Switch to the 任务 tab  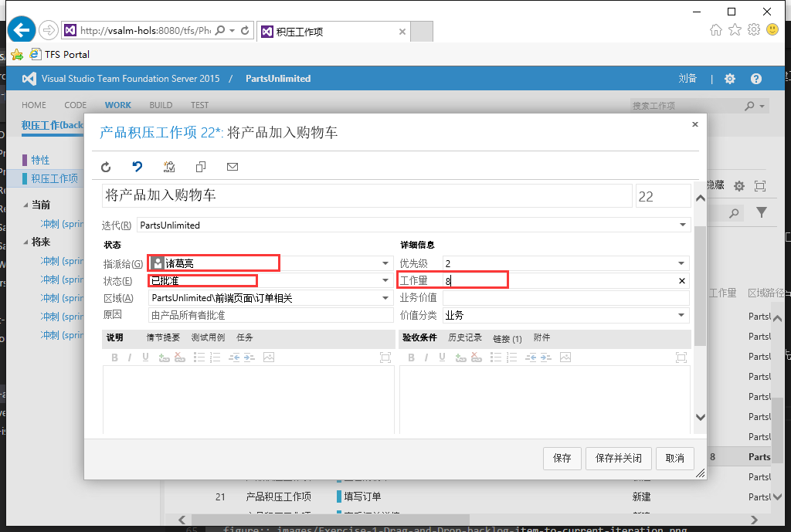[245, 337]
